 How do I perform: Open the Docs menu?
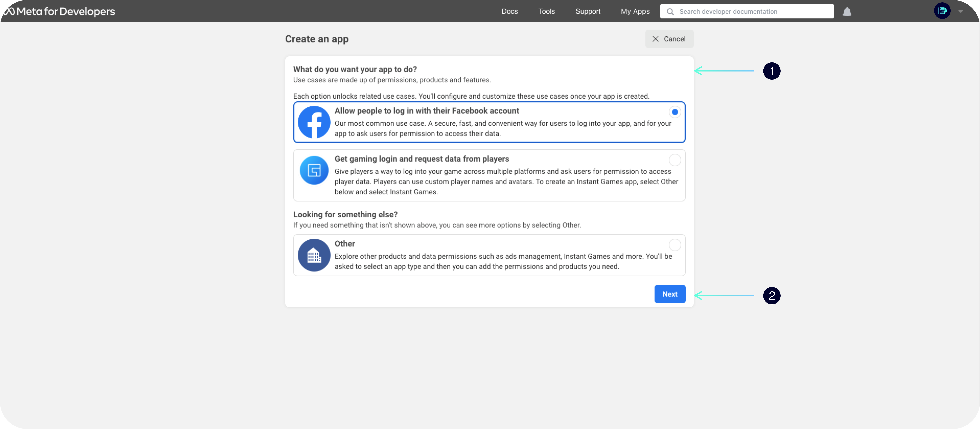(x=509, y=11)
